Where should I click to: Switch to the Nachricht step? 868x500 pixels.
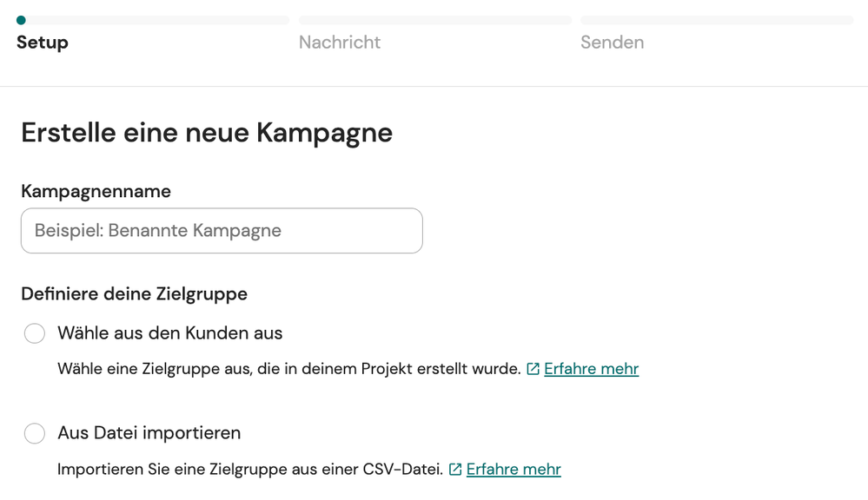click(x=340, y=42)
